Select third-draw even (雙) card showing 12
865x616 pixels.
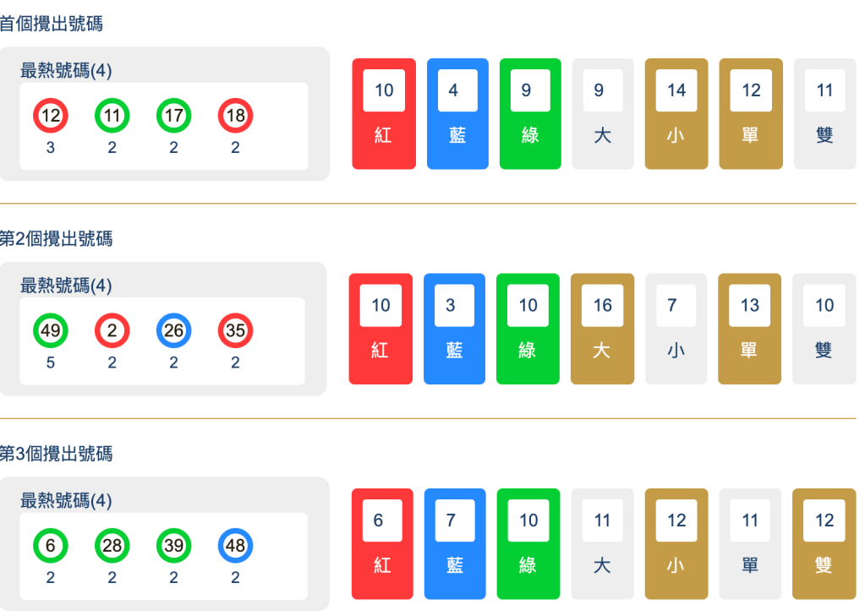click(x=824, y=543)
